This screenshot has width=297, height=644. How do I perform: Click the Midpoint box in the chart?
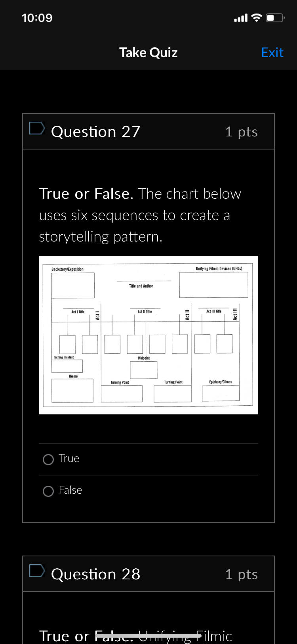click(143, 370)
